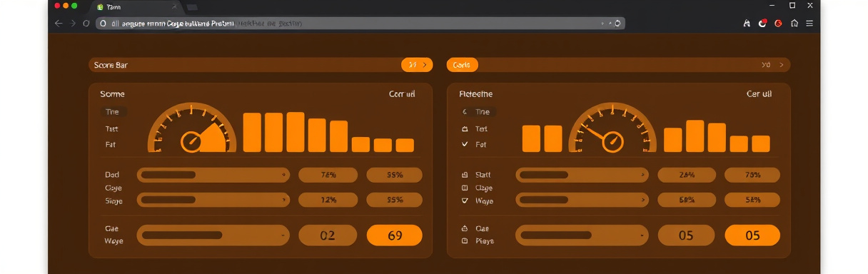
Task: Adjust the 'Cae Waye' slider bar in left panel
Action: 213,235
